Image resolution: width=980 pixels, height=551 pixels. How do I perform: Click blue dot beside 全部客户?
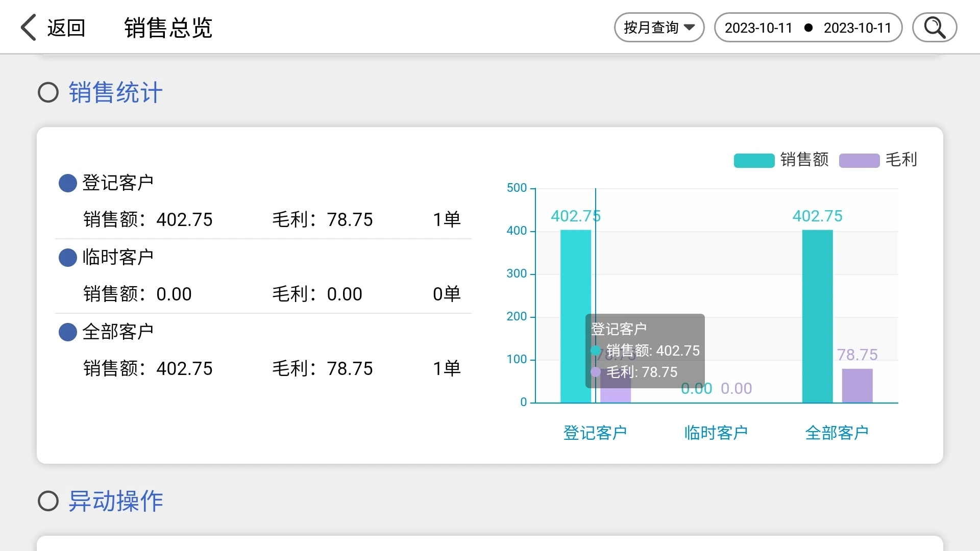tap(68, 332)
